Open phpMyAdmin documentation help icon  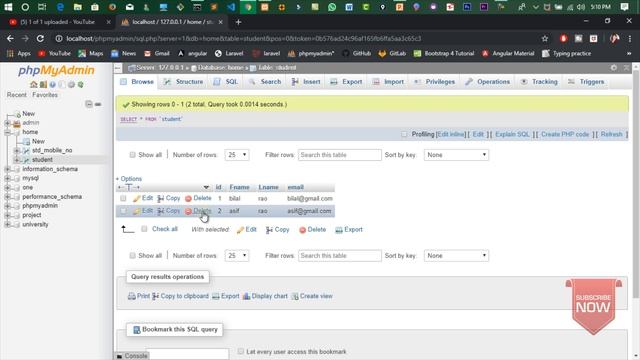click(53, 84)
